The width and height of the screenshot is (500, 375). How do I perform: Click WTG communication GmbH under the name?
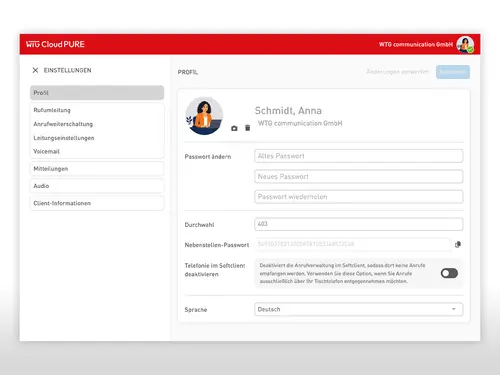pos(300,123)
